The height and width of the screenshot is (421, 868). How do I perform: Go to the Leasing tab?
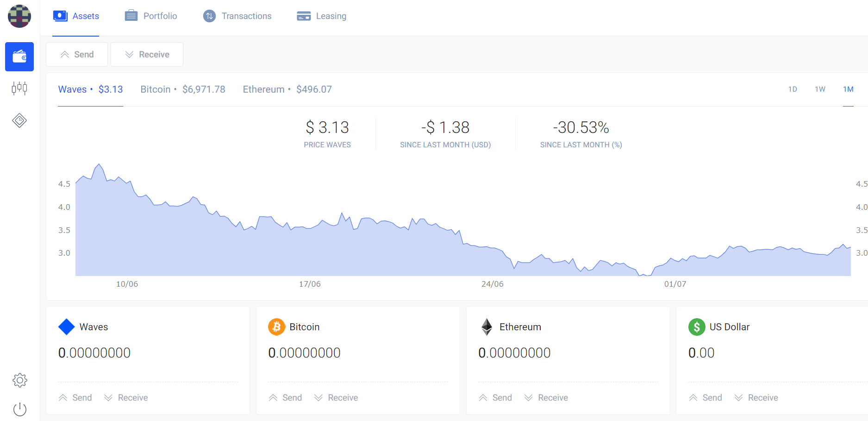click(322, 16)
